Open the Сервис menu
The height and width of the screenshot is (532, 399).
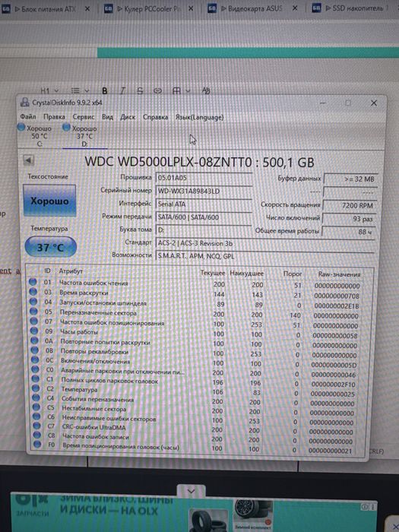coord(84,117)
